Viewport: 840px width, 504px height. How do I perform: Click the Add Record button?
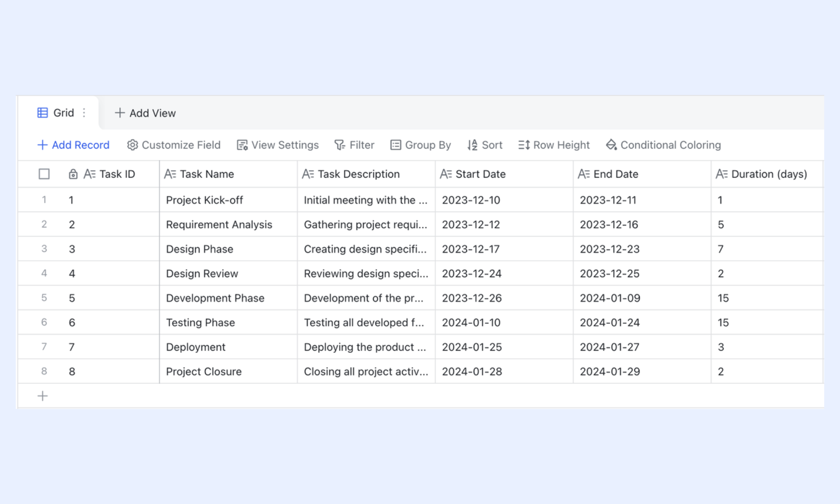click(x=73, y=145)
